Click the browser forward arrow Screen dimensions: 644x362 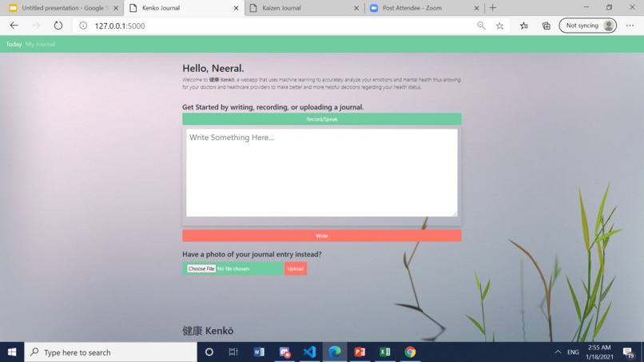coord(36,26)
